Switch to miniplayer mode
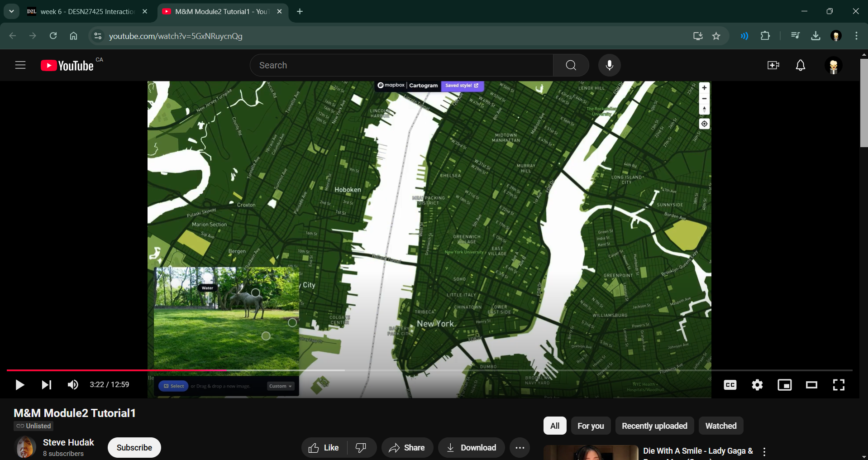Screen dimensions: 868x460 pyautogui.click(x=784, y=385)
